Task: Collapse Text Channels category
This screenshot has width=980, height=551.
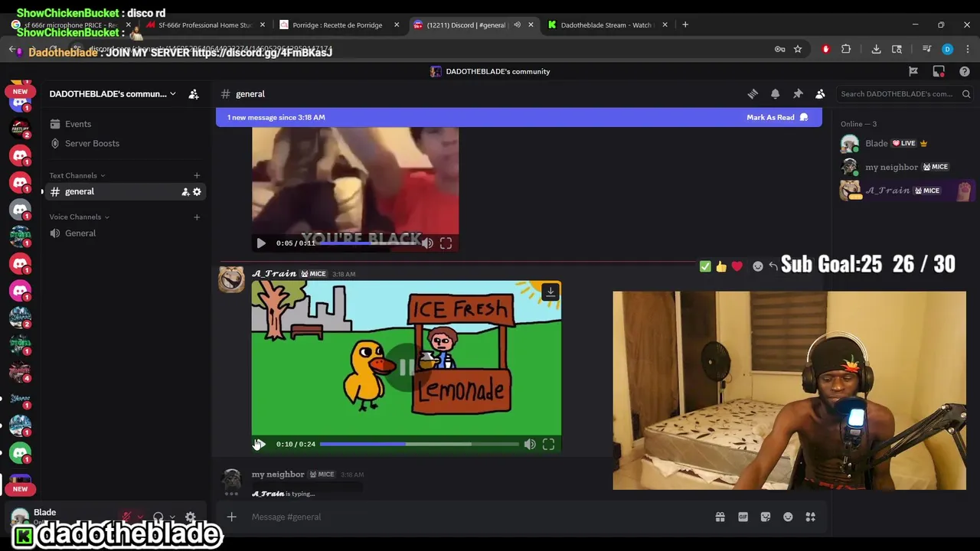Action: click(x=77, y=175)
